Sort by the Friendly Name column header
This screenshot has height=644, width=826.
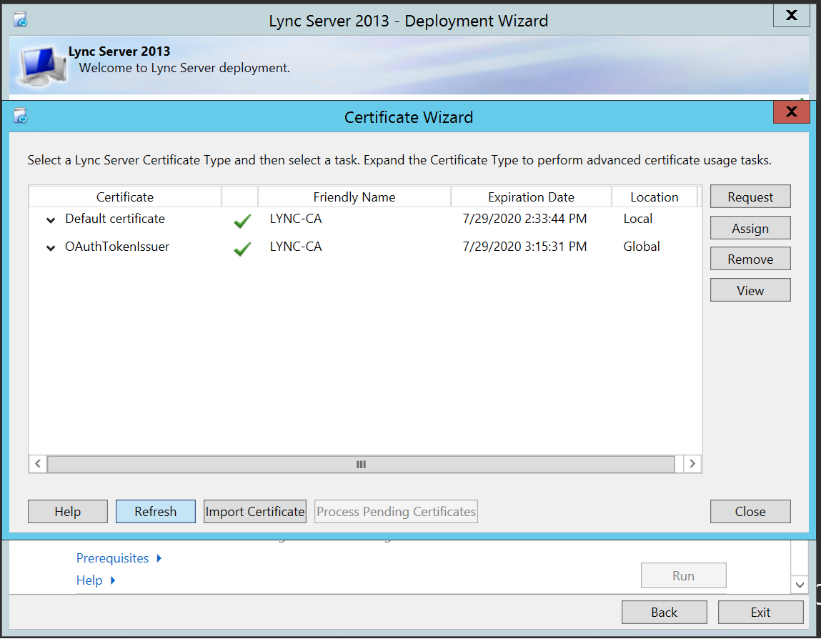354,197
